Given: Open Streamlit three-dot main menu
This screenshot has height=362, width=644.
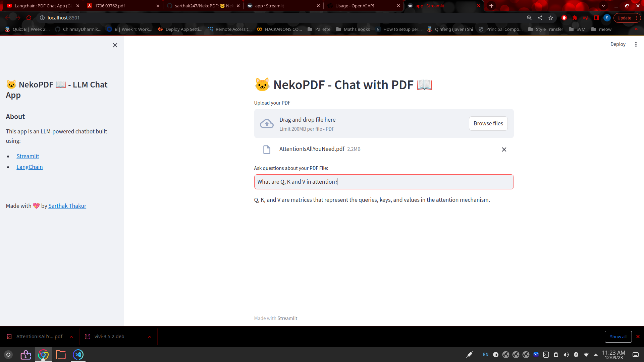Looking at the screenshot, I should (636, 44).
